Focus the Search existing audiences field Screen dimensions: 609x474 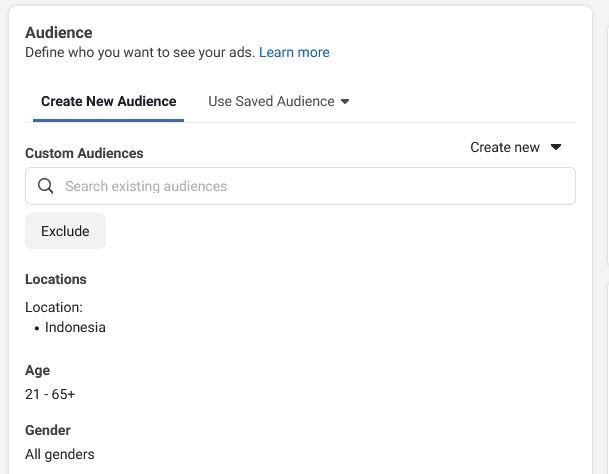point(300,186)
